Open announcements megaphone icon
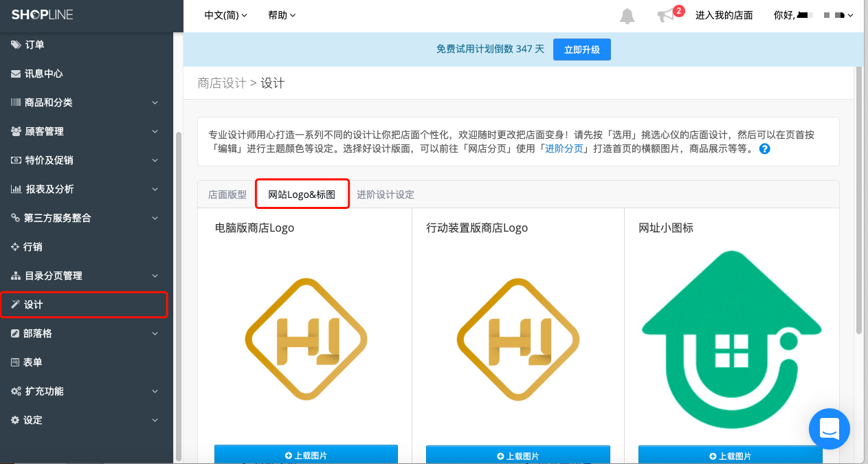Image resolution: width=868 pixels, height=464 pixels. coord(665,16)
